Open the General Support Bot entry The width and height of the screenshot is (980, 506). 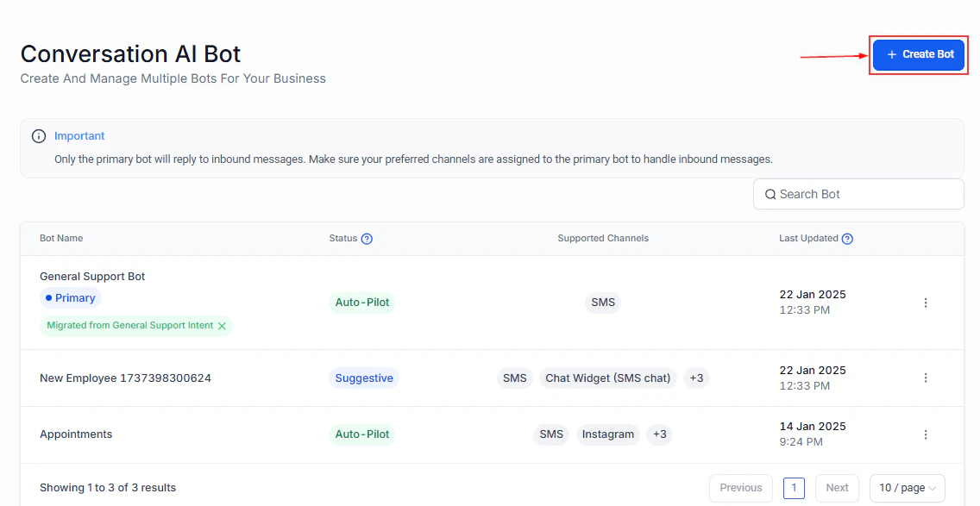pos(92,277)
